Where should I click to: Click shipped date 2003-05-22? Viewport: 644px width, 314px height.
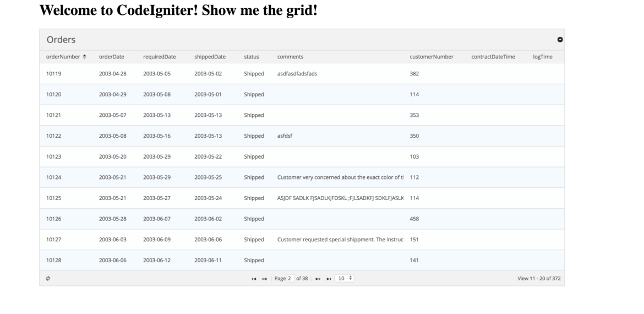pos(208,156)
